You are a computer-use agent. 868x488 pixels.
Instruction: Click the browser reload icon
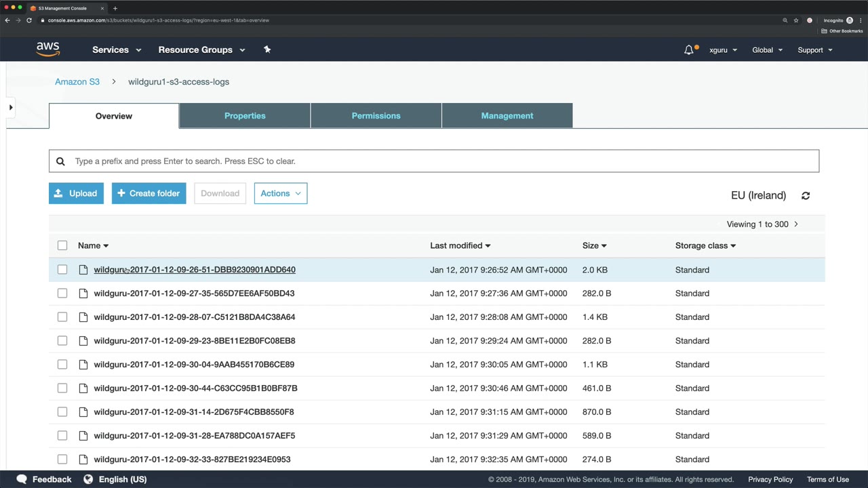point(29,20)
